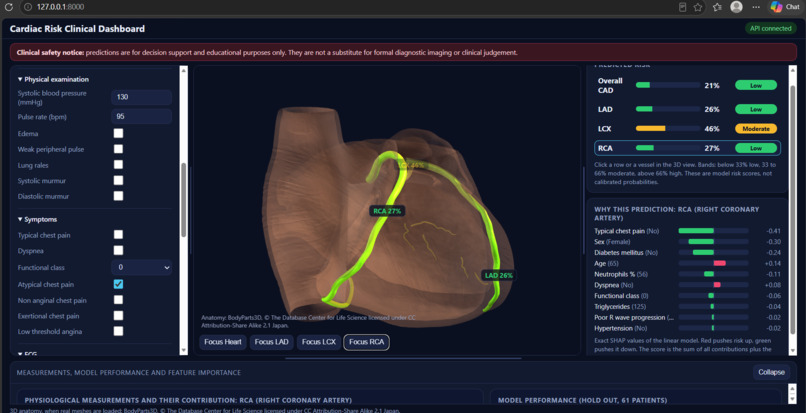Viewport: 806px width, 413px height.
Task: Enable the Low threshold angina checkbox
Action: (x=118, y=331)
